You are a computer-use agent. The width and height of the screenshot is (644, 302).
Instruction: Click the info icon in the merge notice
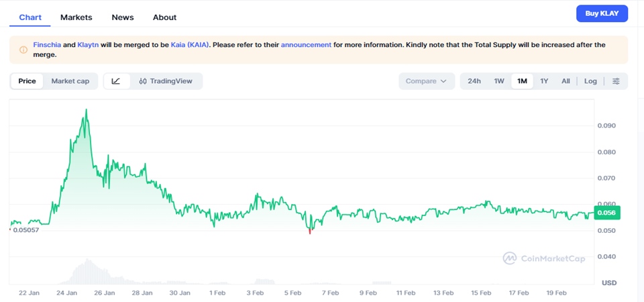[x=23, y=50]
